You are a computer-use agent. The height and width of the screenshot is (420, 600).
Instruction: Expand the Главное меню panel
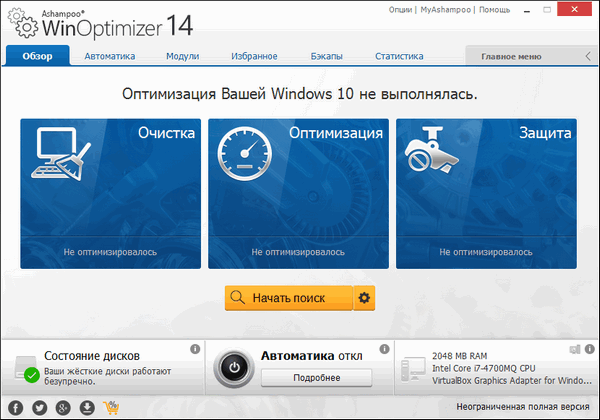(532, 56)
